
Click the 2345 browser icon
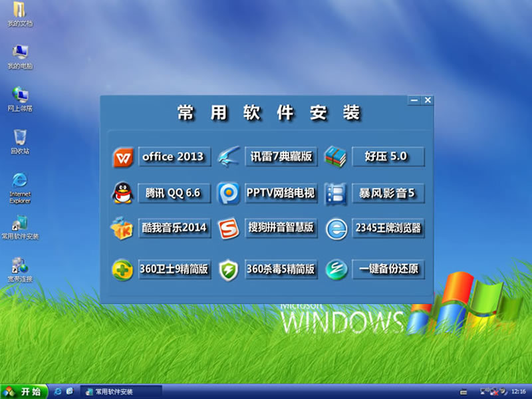click(x=336, y=229)
